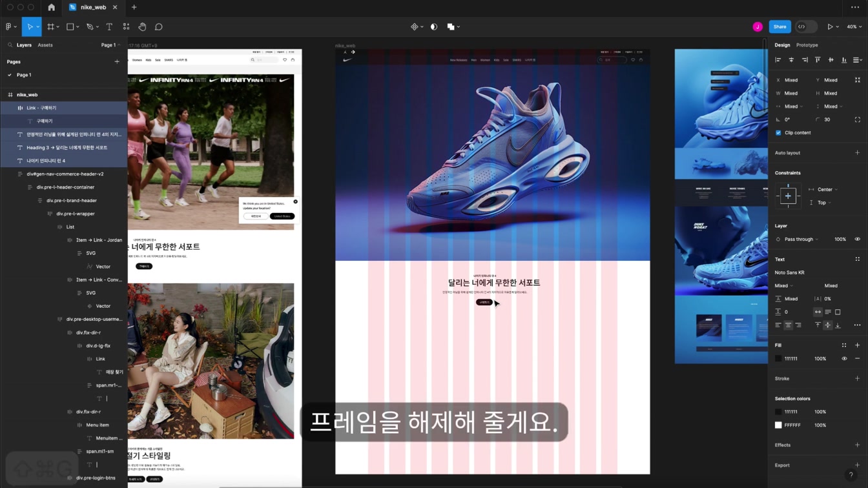Toggle Dev Mode code switch

point(806,27)
